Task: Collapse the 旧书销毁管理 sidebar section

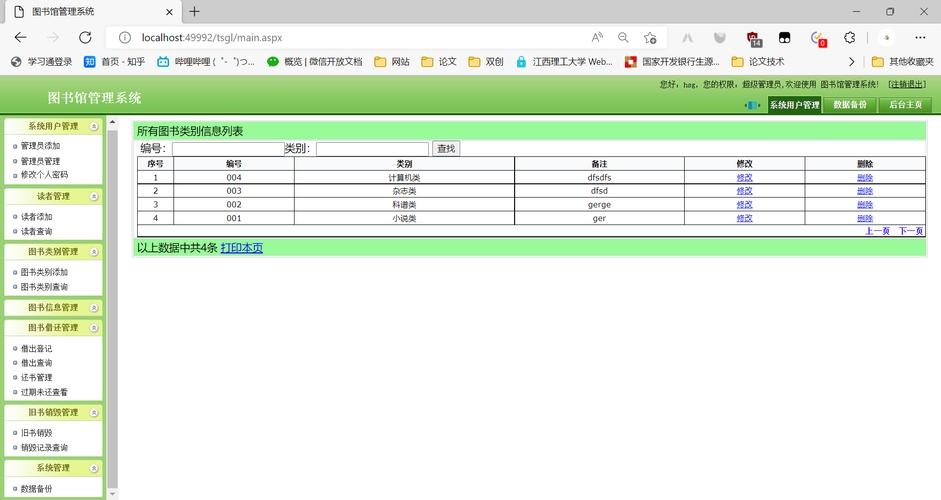Action: coord(94,412)
